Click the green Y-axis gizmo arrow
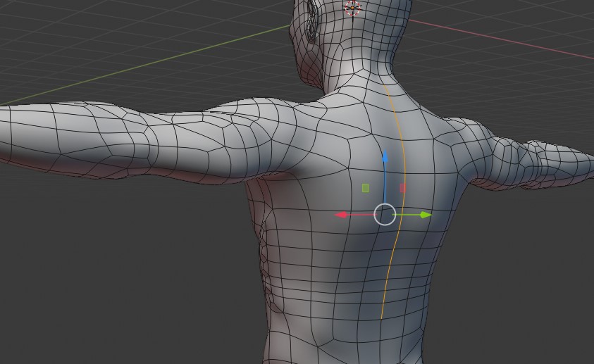Screen dimensions: 594x364 pos(426,215)
